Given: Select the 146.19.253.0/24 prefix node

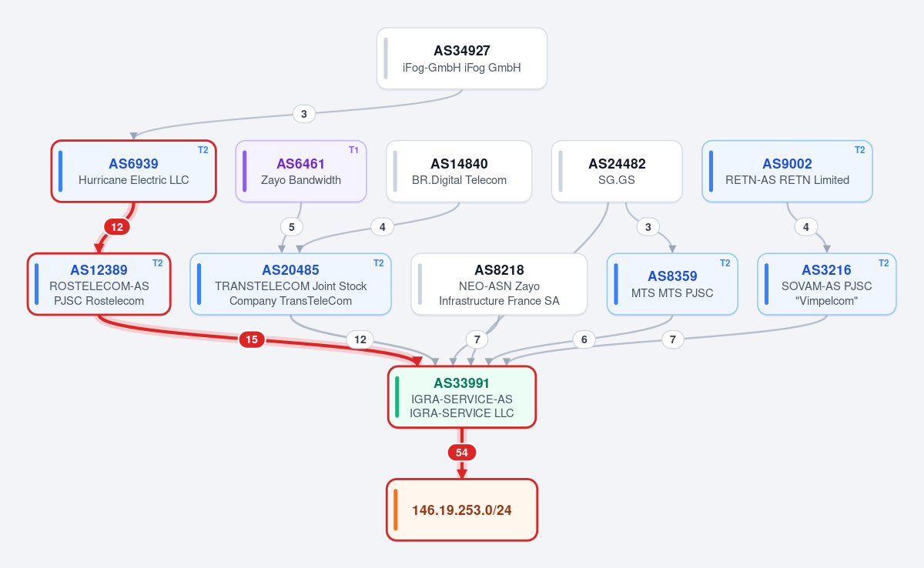Looking at the screenshot, I should tap(461, 510).
